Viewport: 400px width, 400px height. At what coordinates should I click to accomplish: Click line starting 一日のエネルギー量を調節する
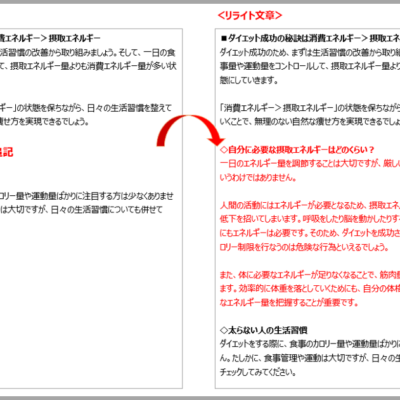click(310, 164)
